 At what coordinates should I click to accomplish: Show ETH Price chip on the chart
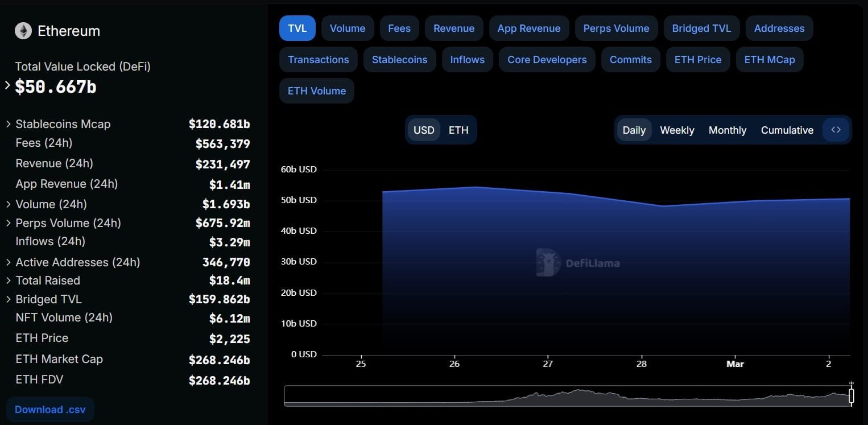click(x=698, y=60)
